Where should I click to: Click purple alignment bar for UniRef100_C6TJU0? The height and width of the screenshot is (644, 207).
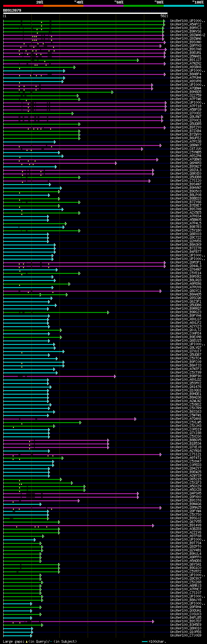click(73, 149)
